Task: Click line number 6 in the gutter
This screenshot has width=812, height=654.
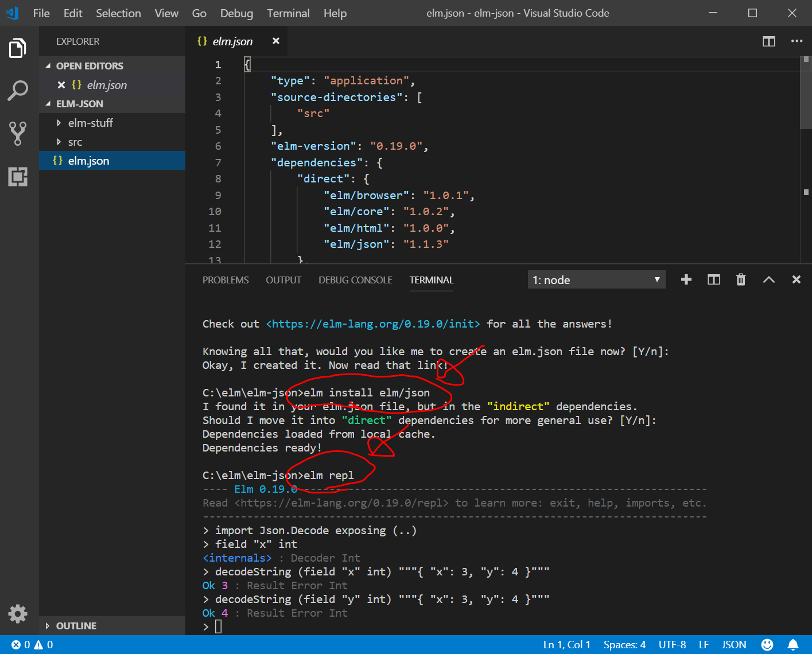Action: [218, 146]
